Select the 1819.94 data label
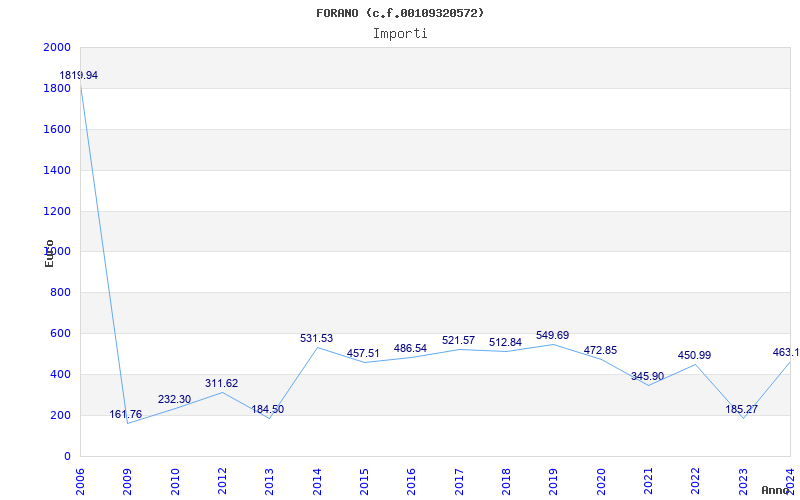The width and height of the screenshot is (800, 500). (x=79, y=76)
